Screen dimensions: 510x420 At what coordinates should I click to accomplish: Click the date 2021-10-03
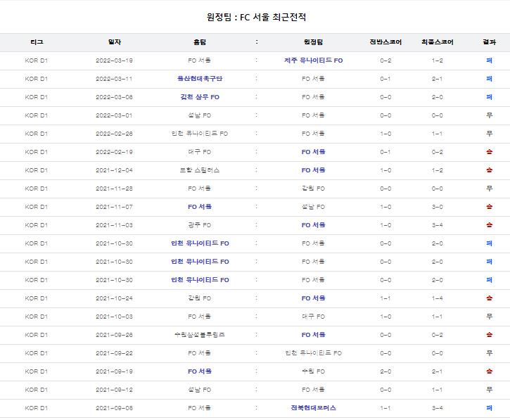114,317
